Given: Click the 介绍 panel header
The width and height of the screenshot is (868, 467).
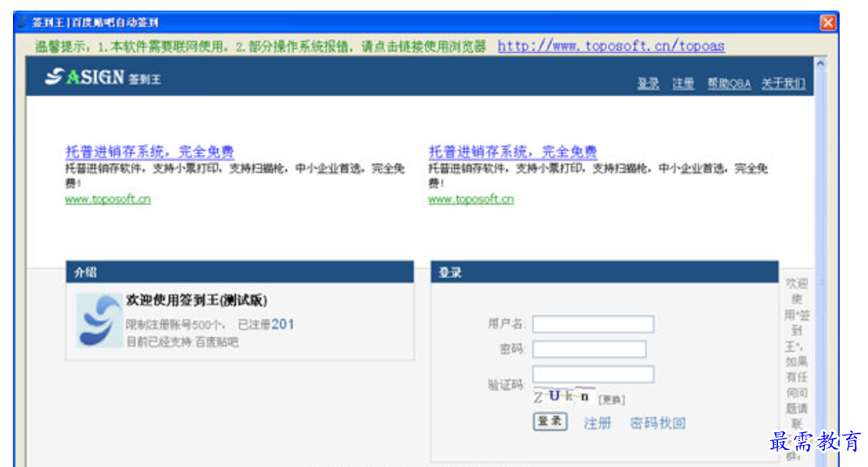Looking at the screenshot, I should (x=240, y=272).
